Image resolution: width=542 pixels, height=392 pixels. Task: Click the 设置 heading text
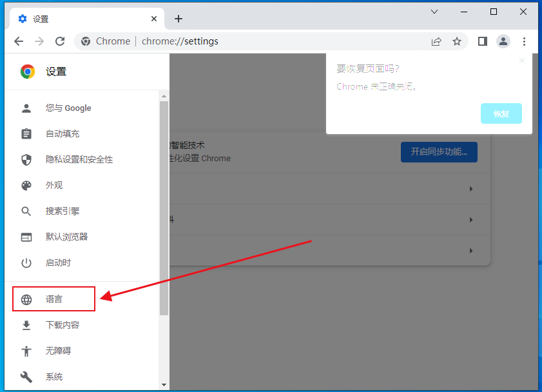coord(56,72)
